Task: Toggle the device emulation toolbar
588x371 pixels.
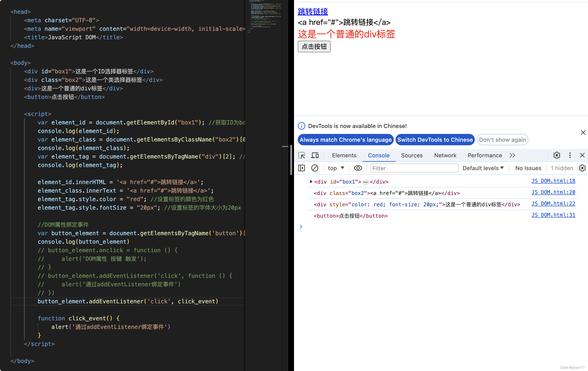Action: click(x=315, y=155)
